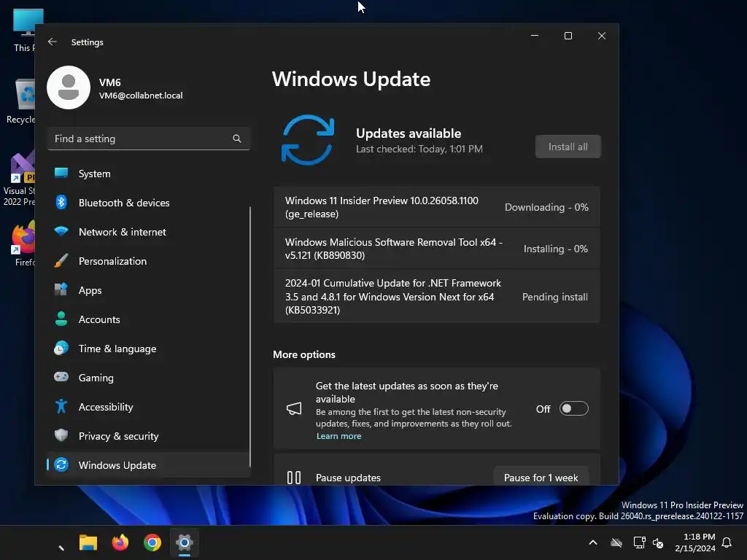Click the Time & language globe clock icon

61,348
